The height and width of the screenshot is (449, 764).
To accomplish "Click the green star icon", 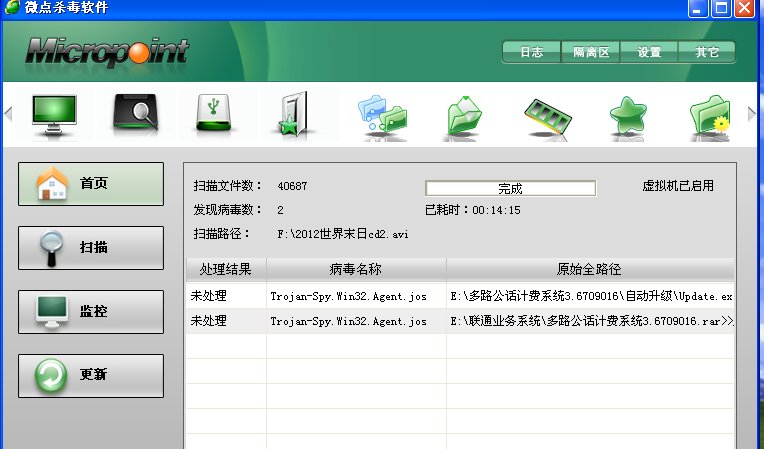I will 628,116.
